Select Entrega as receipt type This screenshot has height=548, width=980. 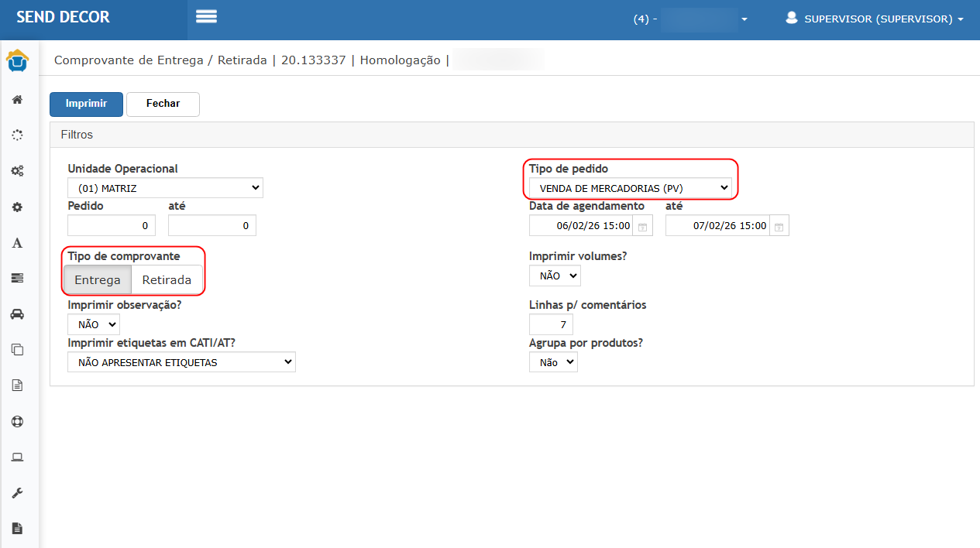pyautogui.click(x=98, y=280)
